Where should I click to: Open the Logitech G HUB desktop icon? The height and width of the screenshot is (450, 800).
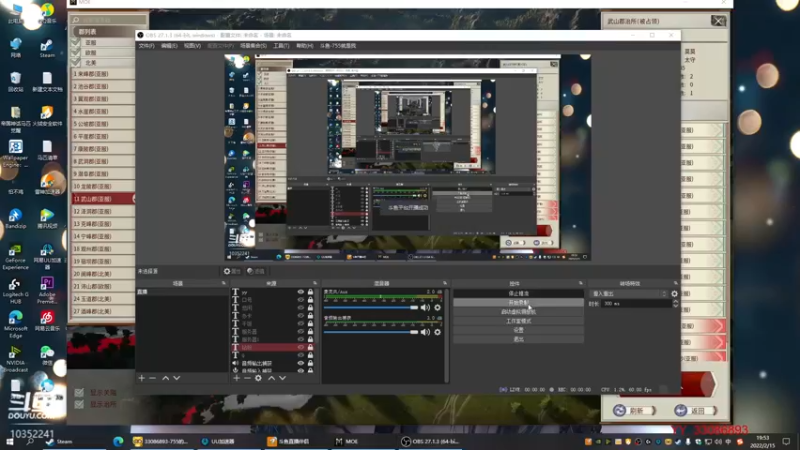(x=15, y=290)
